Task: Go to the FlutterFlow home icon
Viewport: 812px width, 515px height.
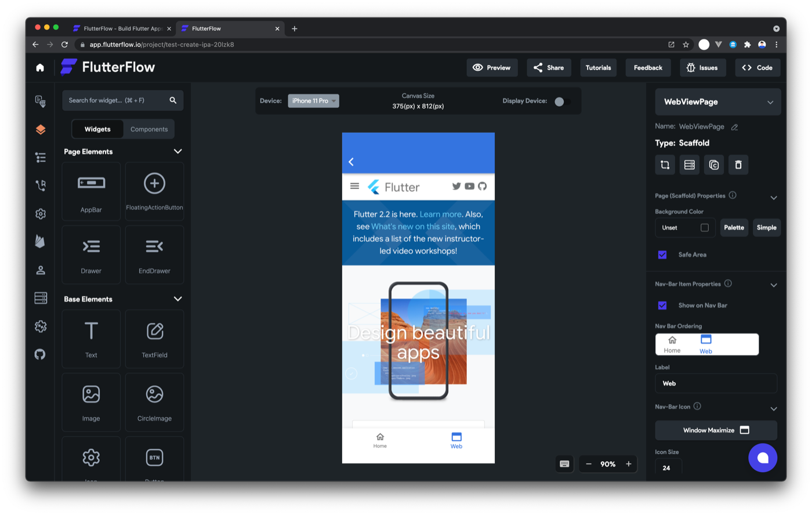Action: (x=40, y=68)
